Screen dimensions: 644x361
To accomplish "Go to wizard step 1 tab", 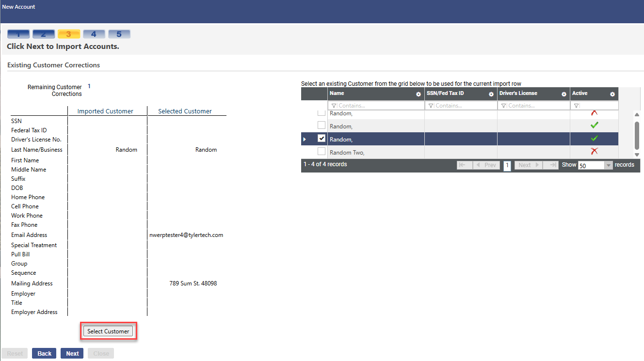I will click(x=18, y=34).
